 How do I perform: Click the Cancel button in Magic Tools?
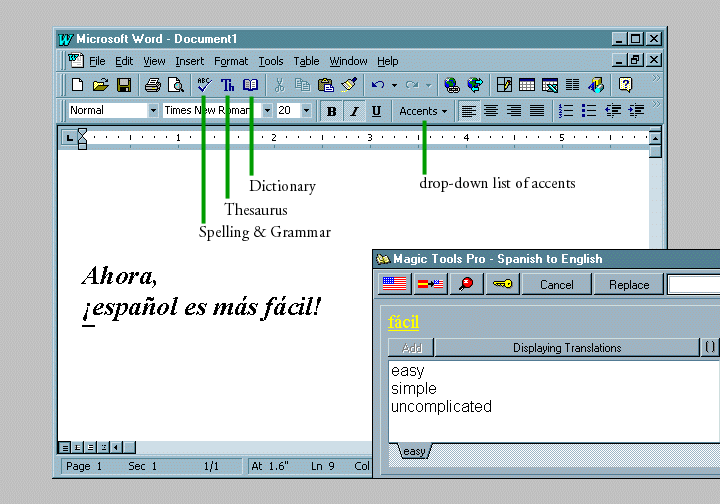tap(557, 285)
